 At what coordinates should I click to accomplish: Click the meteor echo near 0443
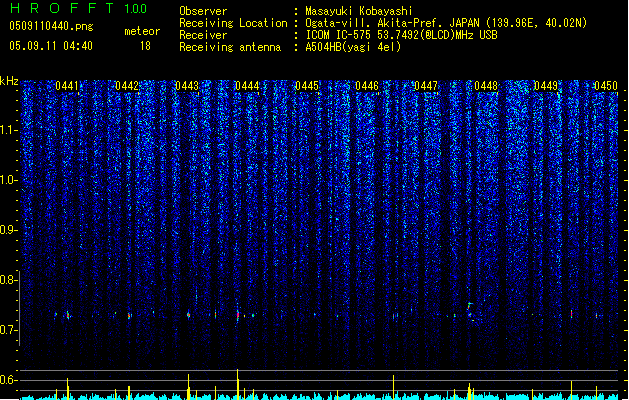189,315
